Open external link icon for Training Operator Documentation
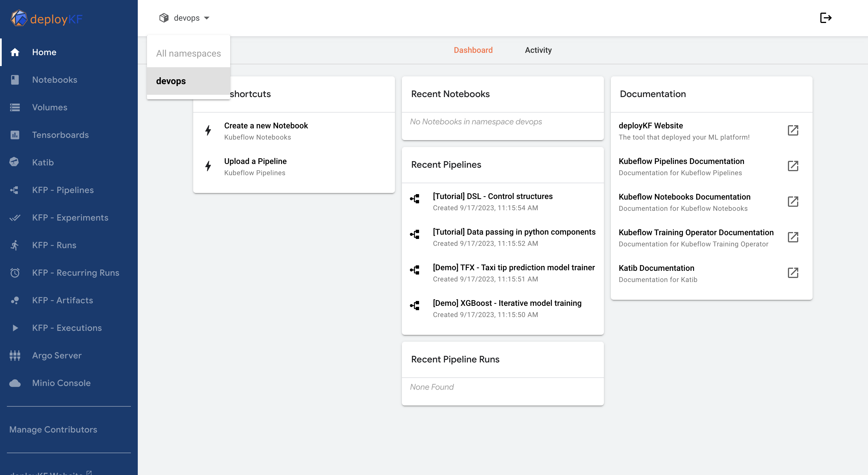This screenshot has width=868, height=475. click(x=793, y=237)
